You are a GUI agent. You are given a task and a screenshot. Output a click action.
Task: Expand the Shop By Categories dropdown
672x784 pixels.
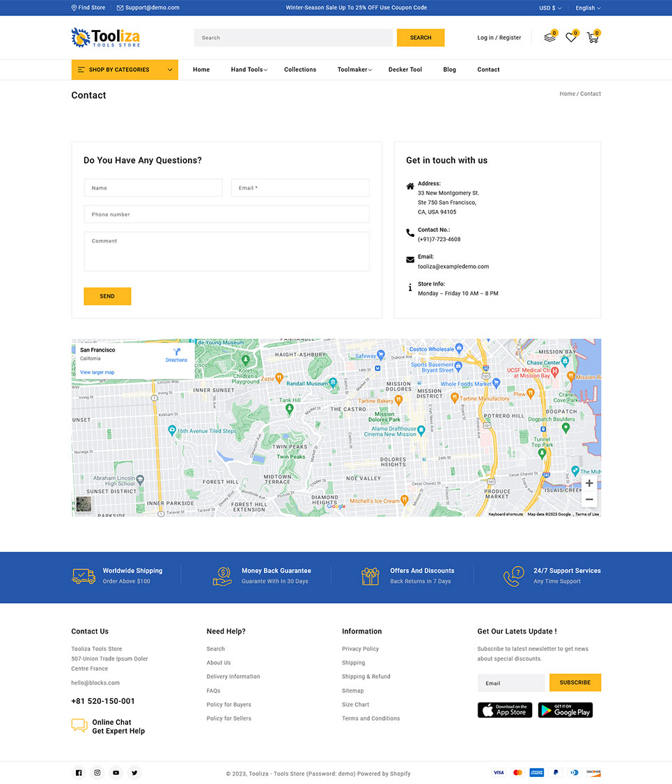(x=125, y=70)
